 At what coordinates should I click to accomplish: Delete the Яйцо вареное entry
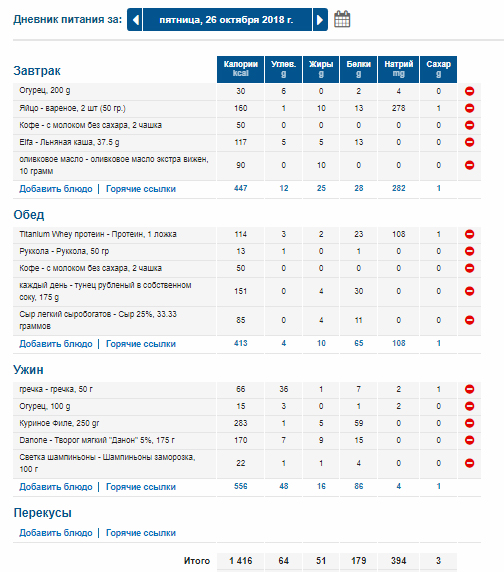(469, 108)
